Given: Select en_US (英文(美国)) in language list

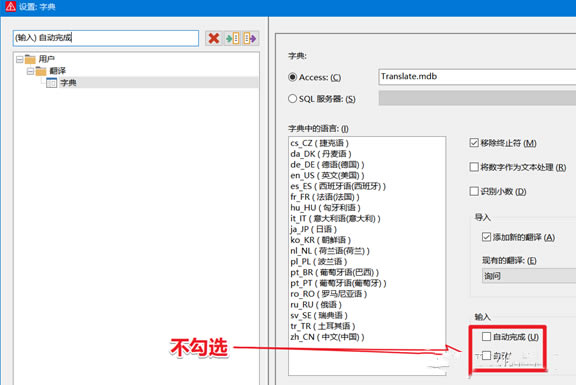Looking at the screenshot, I should [x=327, y=175].
